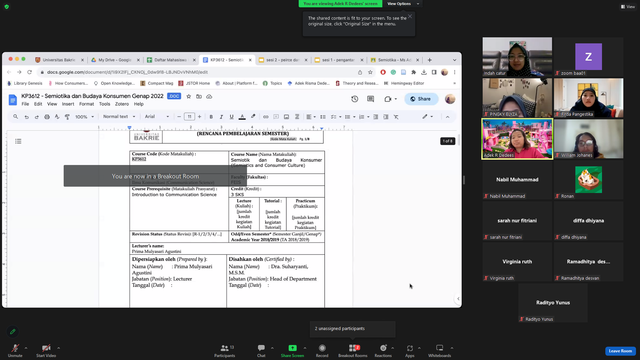Image resolution: width=640 pixels, height=360 pixels.
Task: Select Adek R Dedees video thumbnail
Action: click(x=517, y=139)
